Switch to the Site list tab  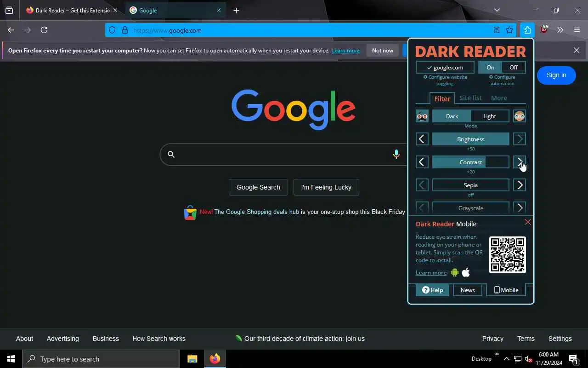pos(470,98)
